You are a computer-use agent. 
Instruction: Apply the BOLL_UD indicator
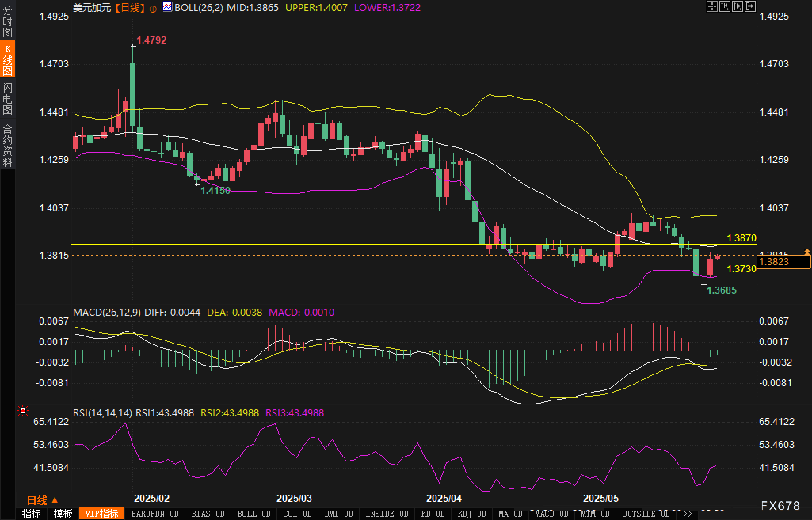[254, 514]
